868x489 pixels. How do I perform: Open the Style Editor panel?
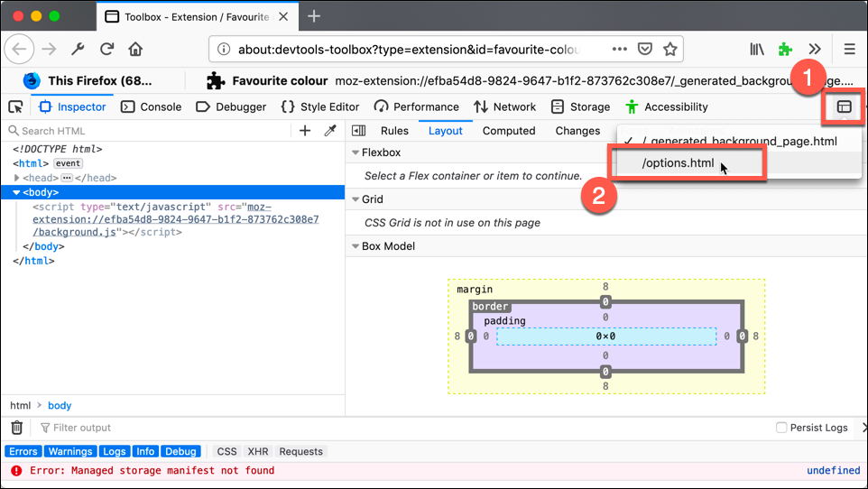point(320,106)
